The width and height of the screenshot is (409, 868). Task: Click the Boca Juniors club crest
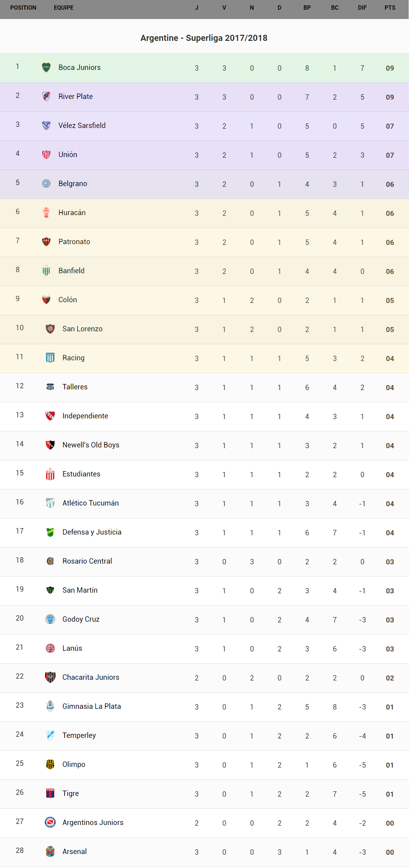point(46,67)
